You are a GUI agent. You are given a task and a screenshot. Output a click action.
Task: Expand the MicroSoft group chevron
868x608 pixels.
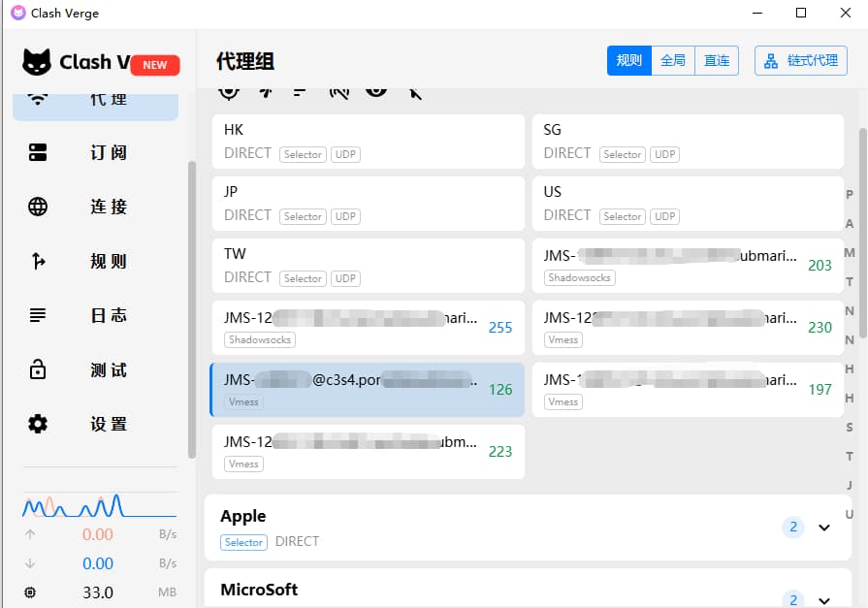coord(824,601)
